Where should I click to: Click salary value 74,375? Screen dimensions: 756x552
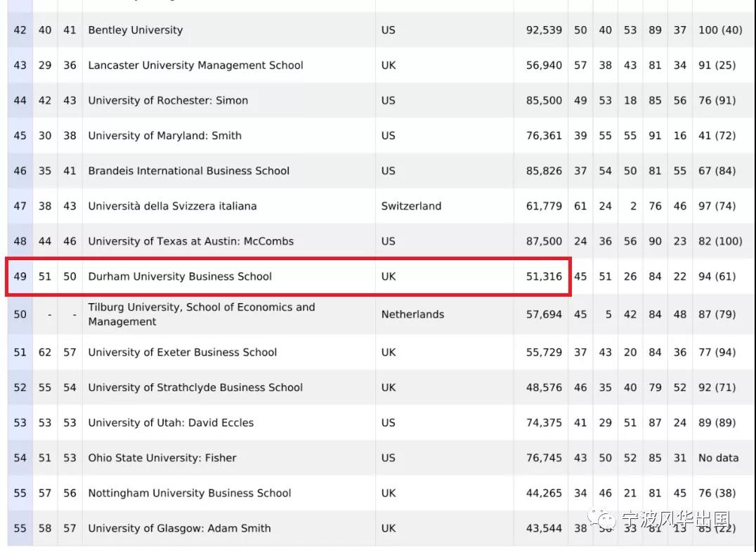[544, 423]
